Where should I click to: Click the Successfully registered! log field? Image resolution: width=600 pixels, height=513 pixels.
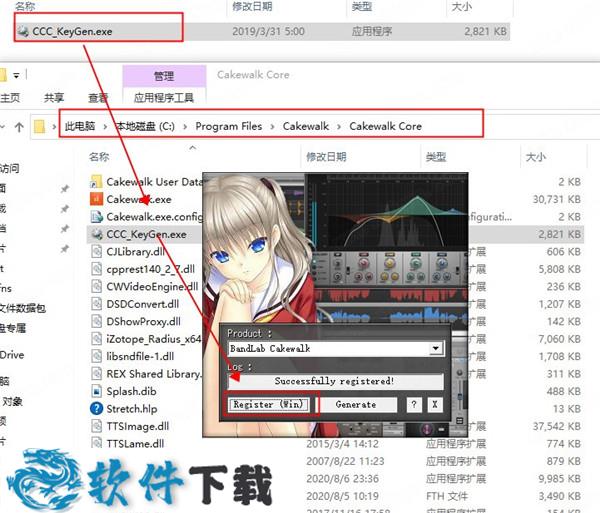coord(336,381)
